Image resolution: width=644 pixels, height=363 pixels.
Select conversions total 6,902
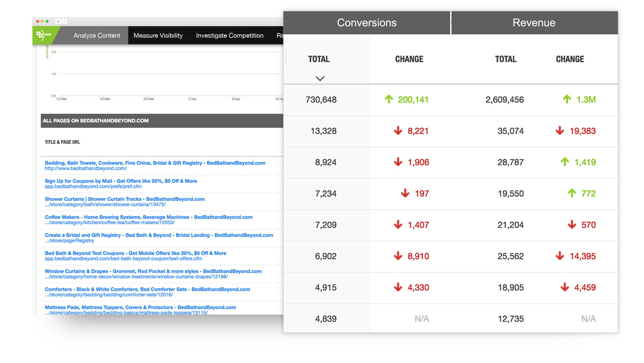tap(326, 256)
